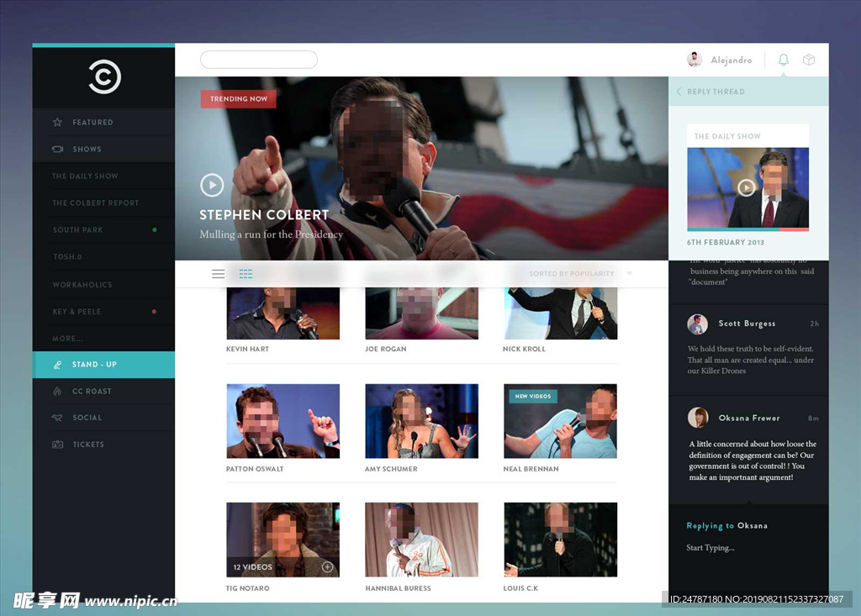Image resolution: width=861 pixels, height=616 pixels.
Task: Open the Shows menu item
Action: pos(103,149)
